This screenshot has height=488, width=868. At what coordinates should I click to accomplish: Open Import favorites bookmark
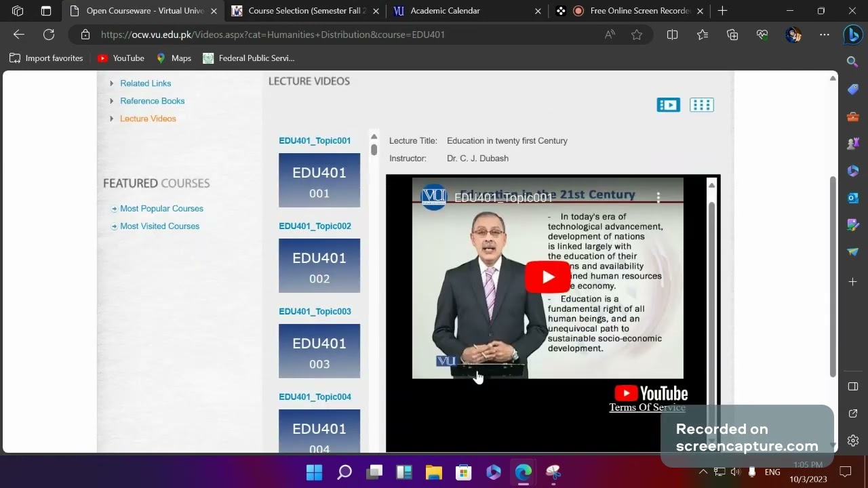click(46, 58)
